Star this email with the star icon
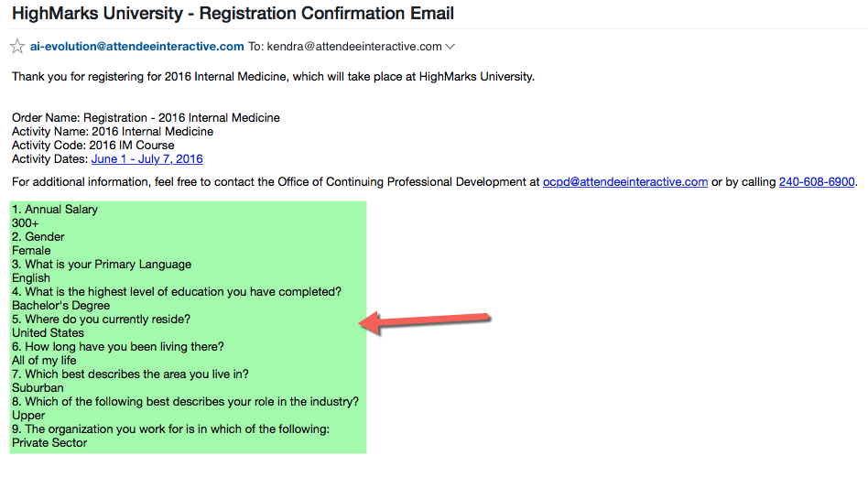868x477 pixels. (17, 47)
